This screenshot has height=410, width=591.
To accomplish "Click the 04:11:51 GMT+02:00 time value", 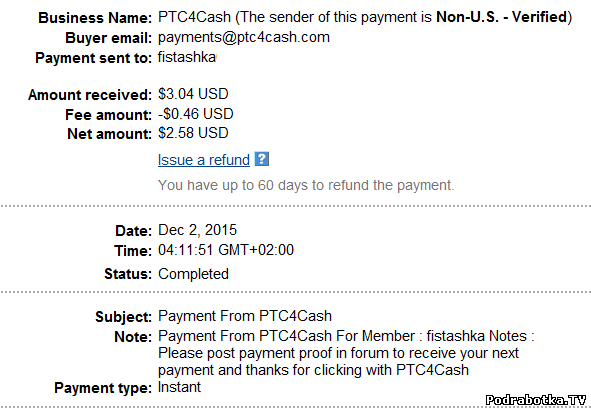I will pyautogui.click(x=226, y=250).
